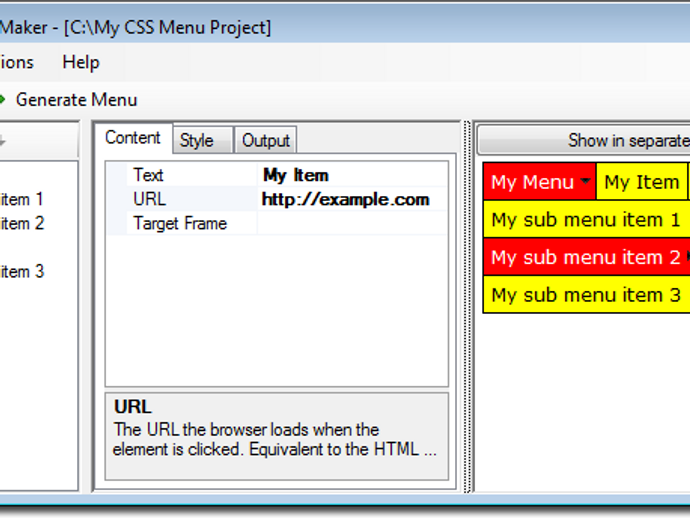Select My sub menu item 2 in preview

[586, 257]
